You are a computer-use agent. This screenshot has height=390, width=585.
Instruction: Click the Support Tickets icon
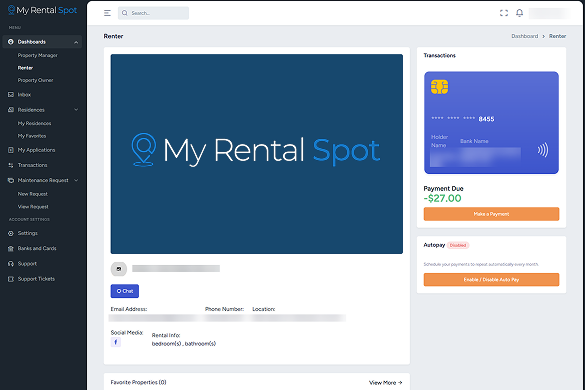point(11,279)
